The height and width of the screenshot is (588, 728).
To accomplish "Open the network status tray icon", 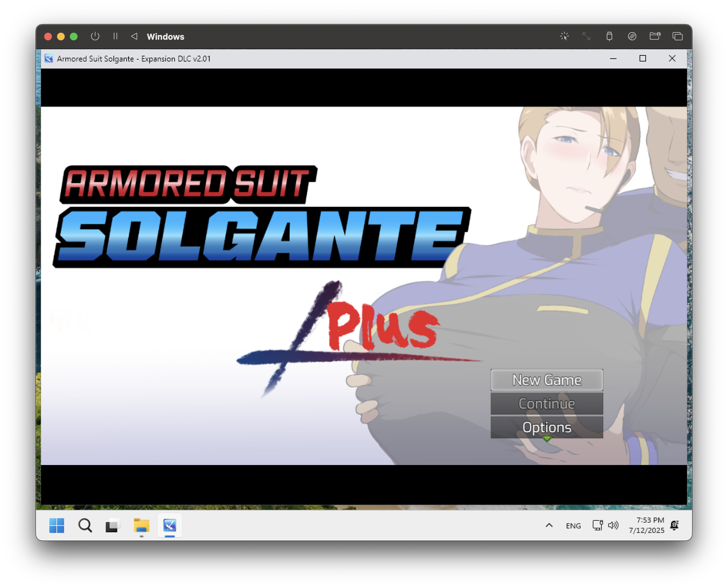I will (x=598, y=525).
